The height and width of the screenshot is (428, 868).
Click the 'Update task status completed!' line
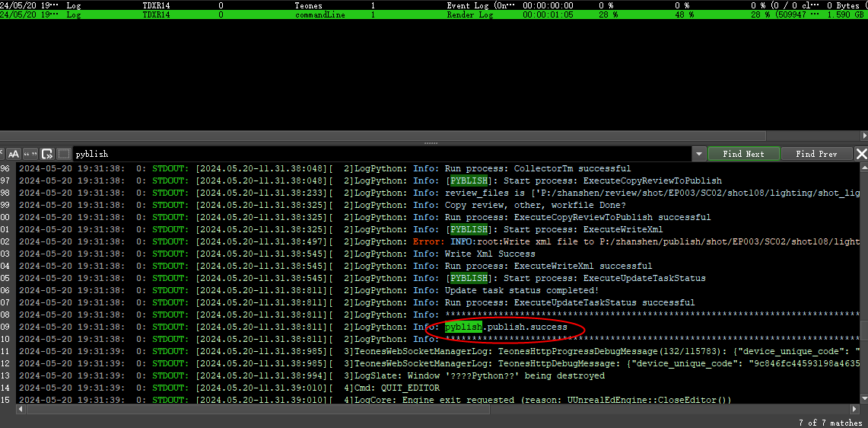(x=522, y=290)
